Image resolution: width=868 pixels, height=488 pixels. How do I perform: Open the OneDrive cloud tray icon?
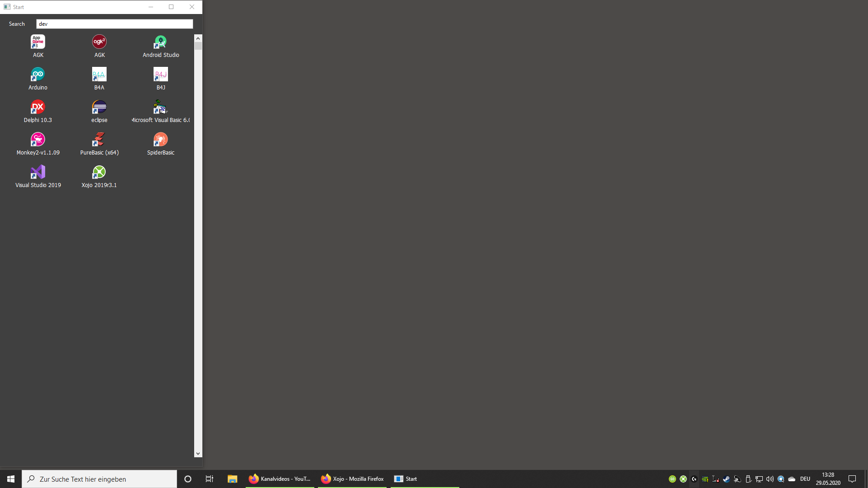click(792, 479)
